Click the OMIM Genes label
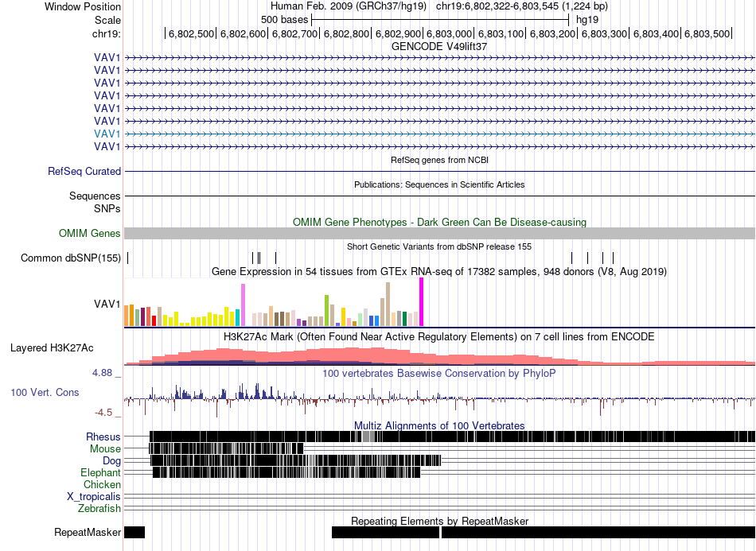The image size is (756, 551). coord(90,234)
